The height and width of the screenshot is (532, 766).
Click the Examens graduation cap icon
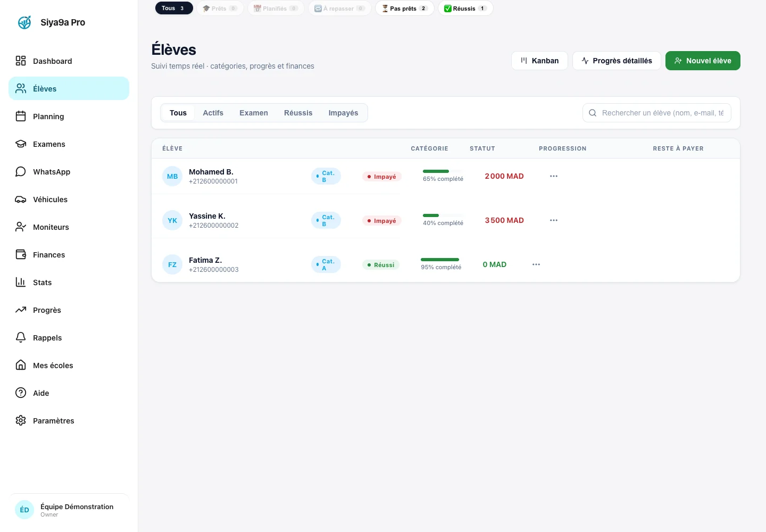[21, 144]
